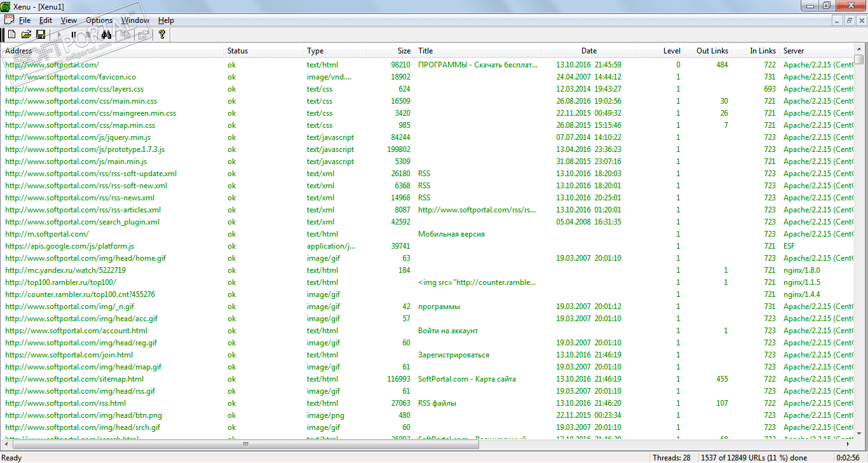Sort by the Type column header
The image size is (868, 463).
[336, 51]
